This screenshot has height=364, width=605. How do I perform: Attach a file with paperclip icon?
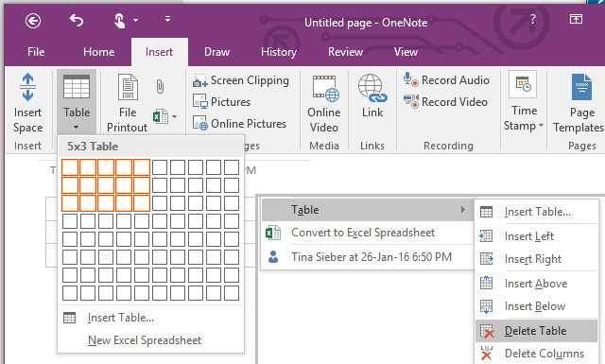(160, 86)
